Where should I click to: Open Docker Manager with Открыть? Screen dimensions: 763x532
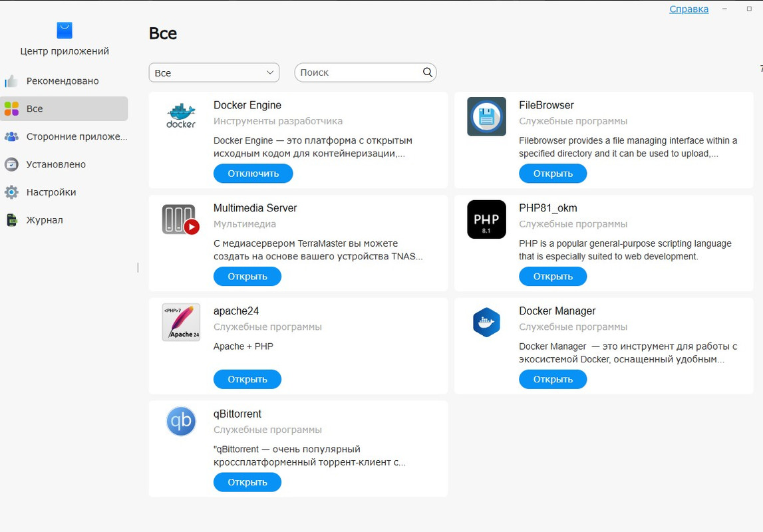pyautogui.click(x=553, y=379)
